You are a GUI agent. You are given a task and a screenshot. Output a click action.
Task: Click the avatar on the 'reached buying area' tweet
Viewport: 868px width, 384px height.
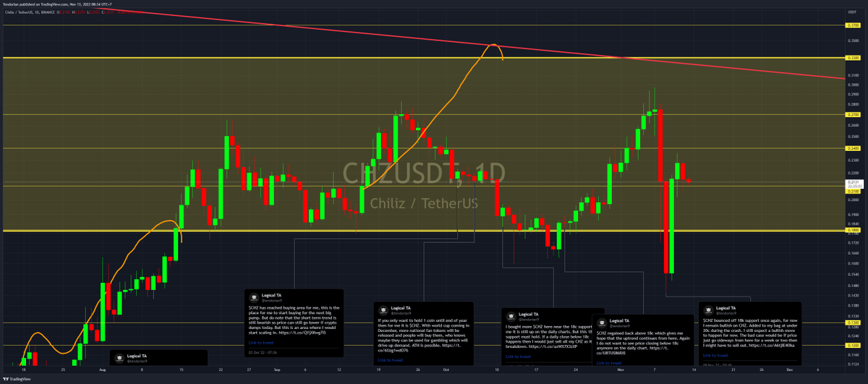tap(253, 297)
